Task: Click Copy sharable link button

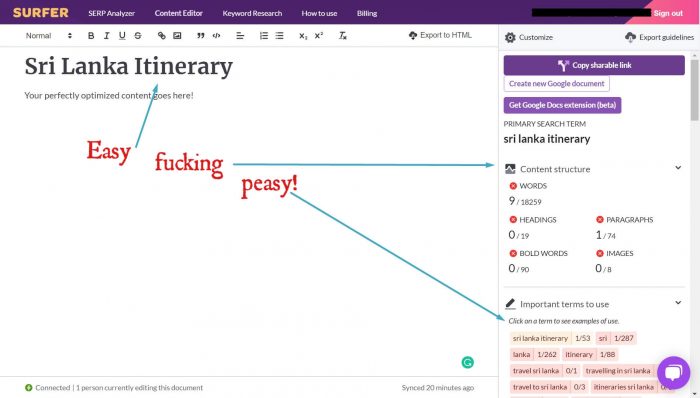Action: [x=594, y=65]
